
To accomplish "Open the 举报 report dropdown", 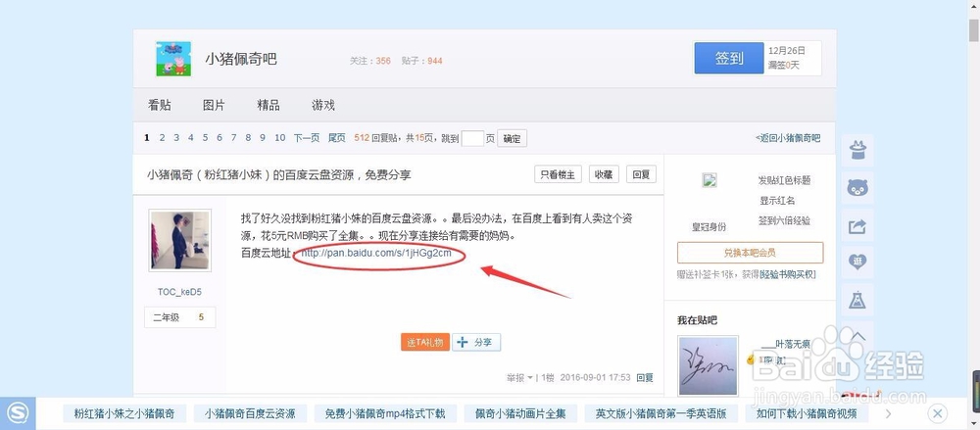I will click(x=518, y=377).
